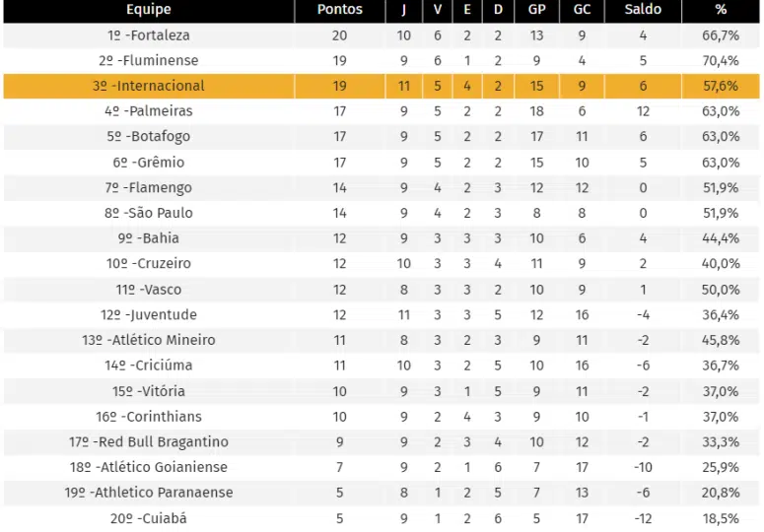Click the 16º Corinthians team name
Image resolution: width=764 pixels, height=532 pixels.
[149, 417]
